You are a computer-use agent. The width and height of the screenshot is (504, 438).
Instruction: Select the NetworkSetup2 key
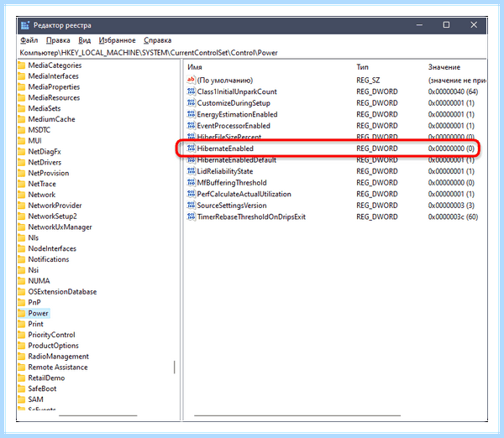(x=52, y=216)
